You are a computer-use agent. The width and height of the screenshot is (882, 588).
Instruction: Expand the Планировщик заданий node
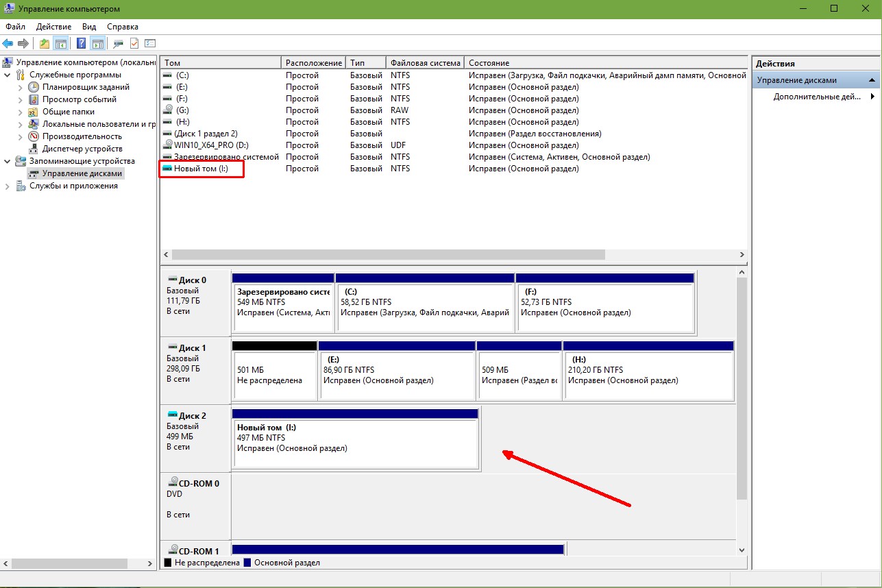(x=20, y=87)
